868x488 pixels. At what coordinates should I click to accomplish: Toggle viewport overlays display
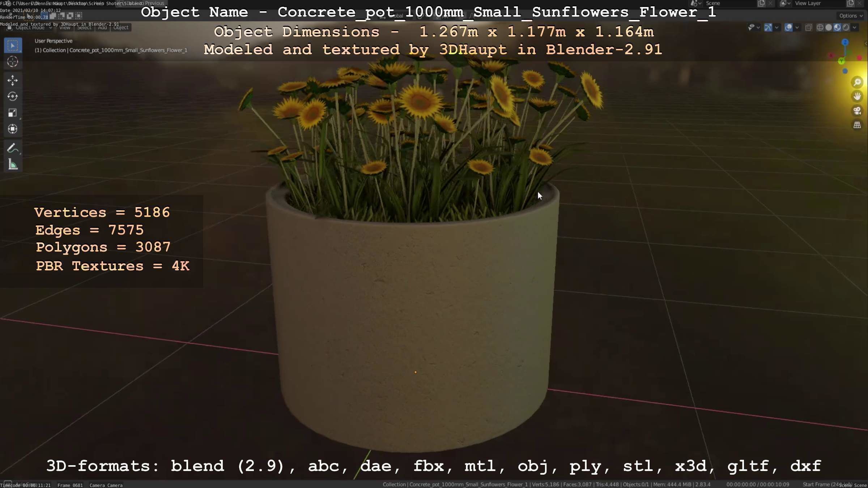(x=789, y=27)
